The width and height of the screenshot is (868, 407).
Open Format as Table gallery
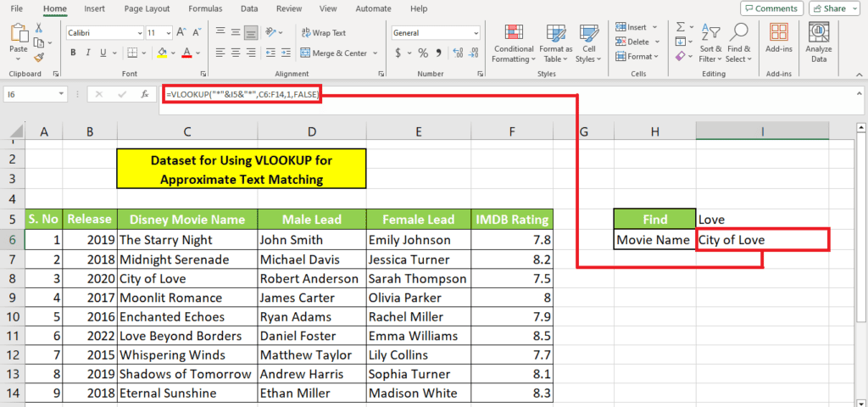pos(556,43)
